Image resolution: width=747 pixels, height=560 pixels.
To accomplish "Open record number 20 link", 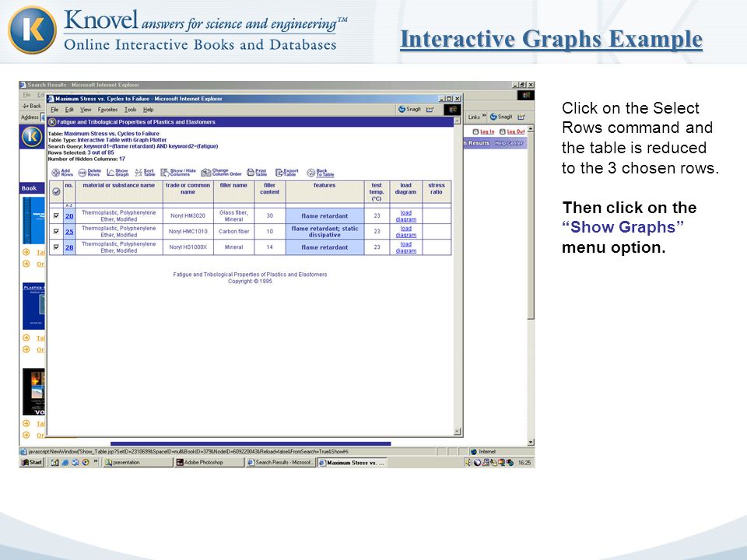I will point(69,216).
